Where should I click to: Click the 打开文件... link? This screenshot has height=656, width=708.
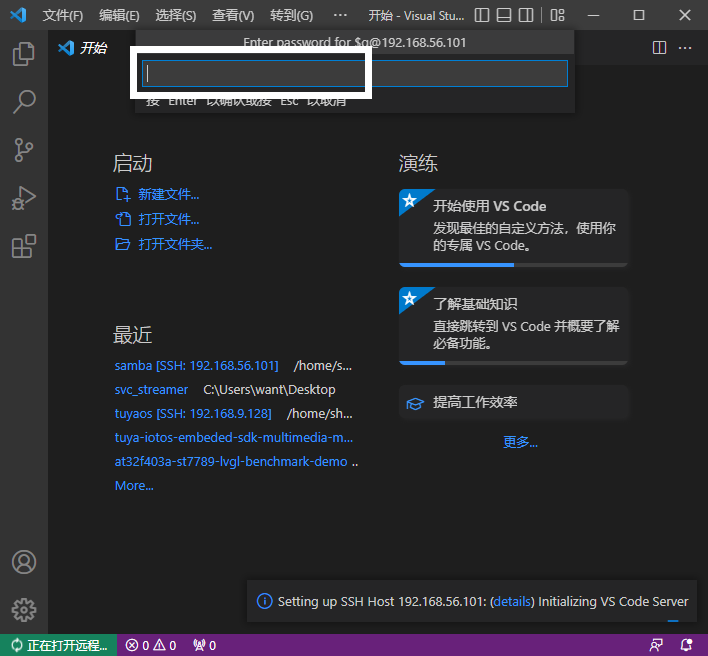(168, 219)
